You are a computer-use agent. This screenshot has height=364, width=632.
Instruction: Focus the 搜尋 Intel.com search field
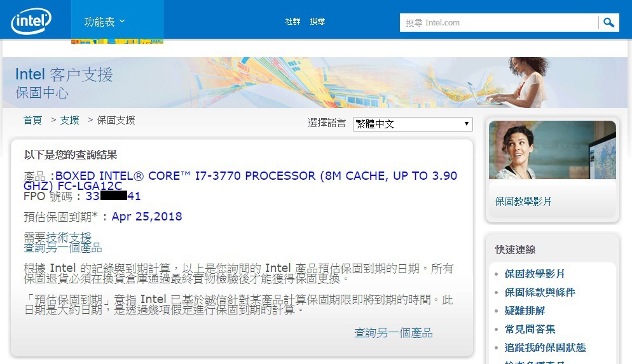coord(499,22)
